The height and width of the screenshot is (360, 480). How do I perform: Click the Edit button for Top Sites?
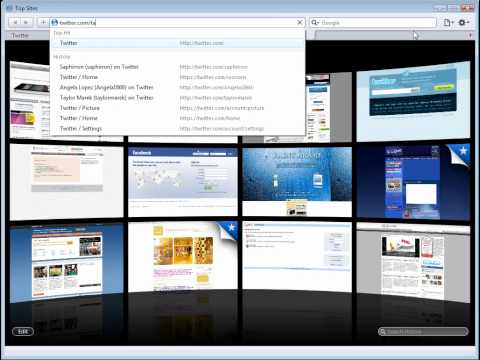click(x=23, y=331)
